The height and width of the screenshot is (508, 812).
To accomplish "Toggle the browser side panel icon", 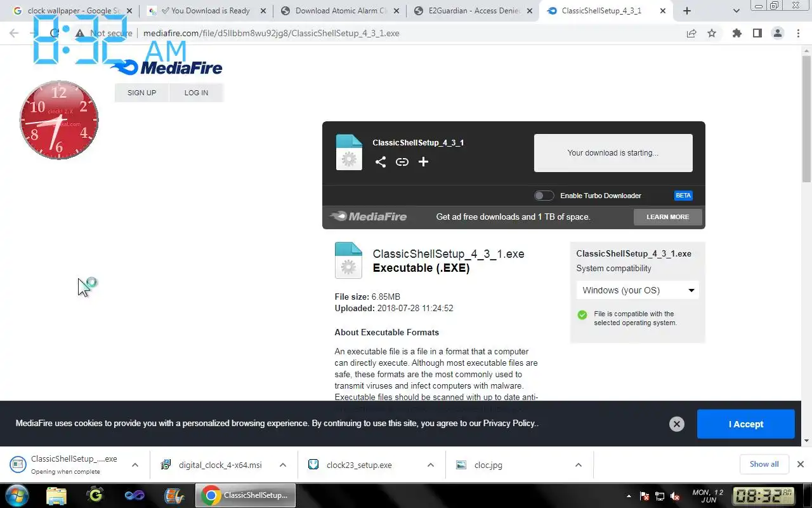I will tap(757, 34).
